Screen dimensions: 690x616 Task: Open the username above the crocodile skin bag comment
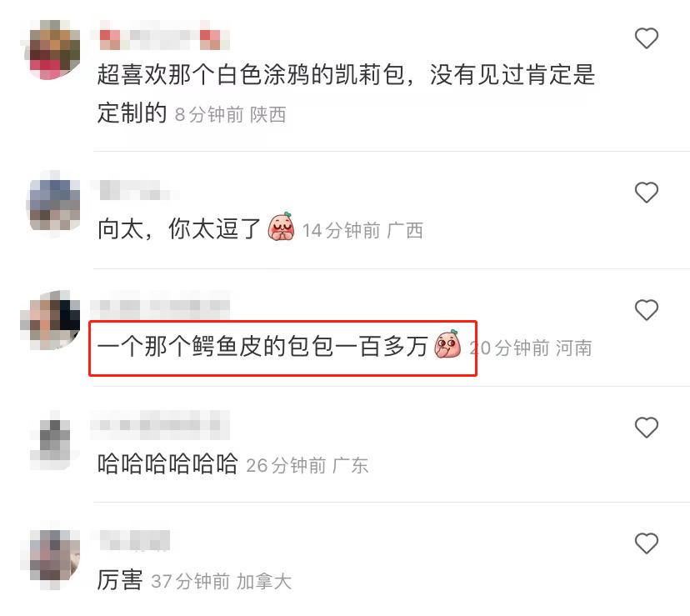tap(160, 304)
